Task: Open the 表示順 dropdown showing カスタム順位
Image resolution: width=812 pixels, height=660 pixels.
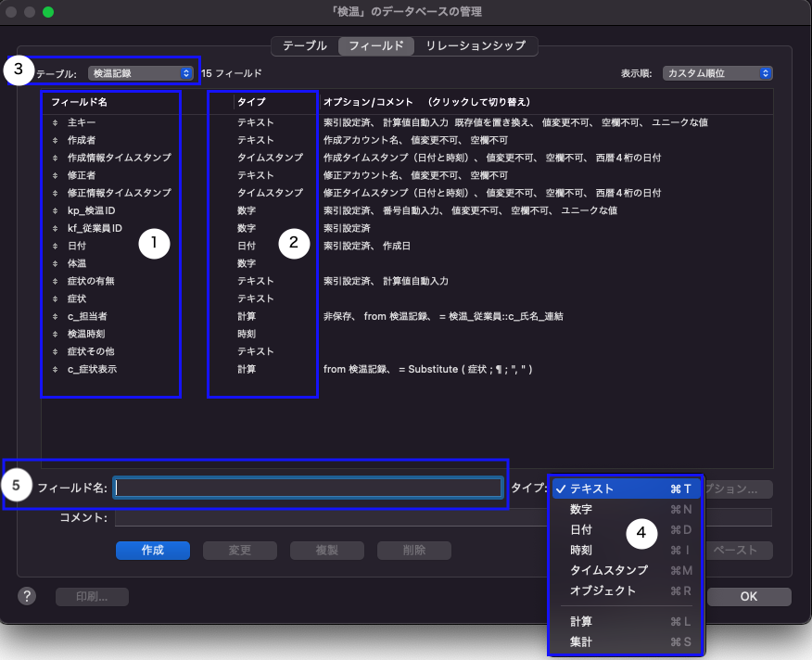Action: click(x=717, y=73)
